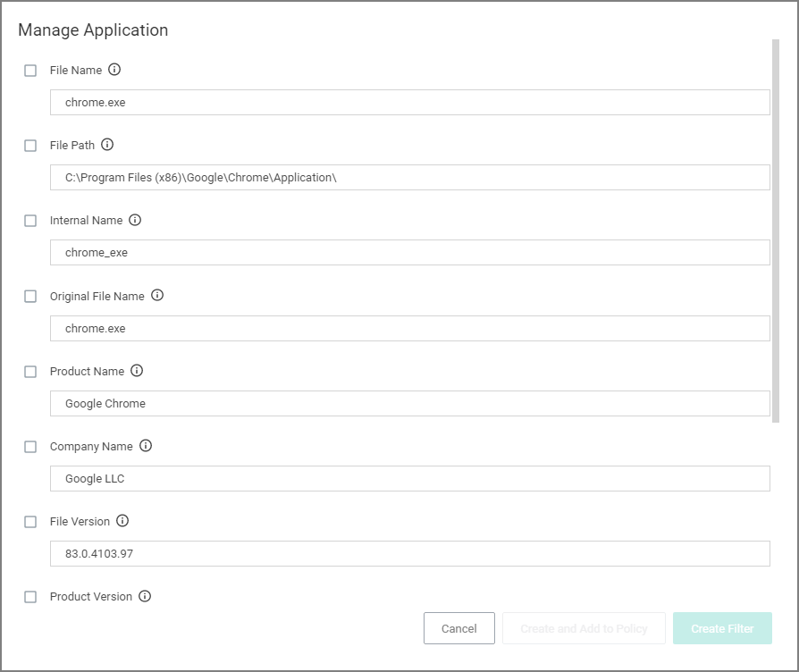Screen dimensions: 799x672
Task: Click the File Path input containing Program Files
Action: [x=409, y=177]
